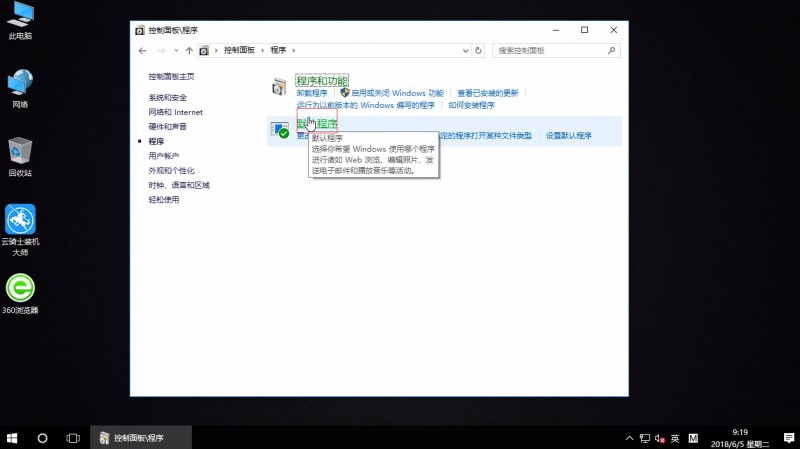Expand chevron after 程序 breadcrumb

294,50
